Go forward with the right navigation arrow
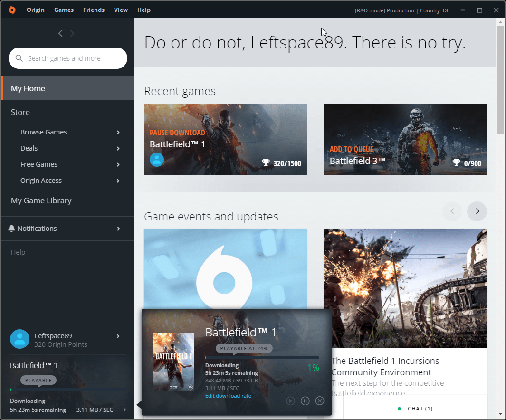The height and width of the screenshot is (420, 506). pyautogui.click(x=72, y=33)
